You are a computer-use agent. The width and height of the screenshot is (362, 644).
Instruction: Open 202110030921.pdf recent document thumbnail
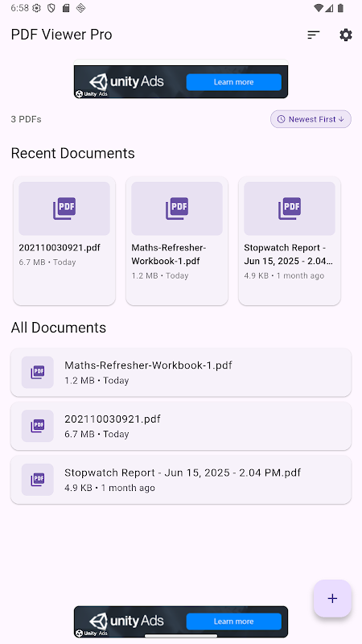[x=64, y=241]
